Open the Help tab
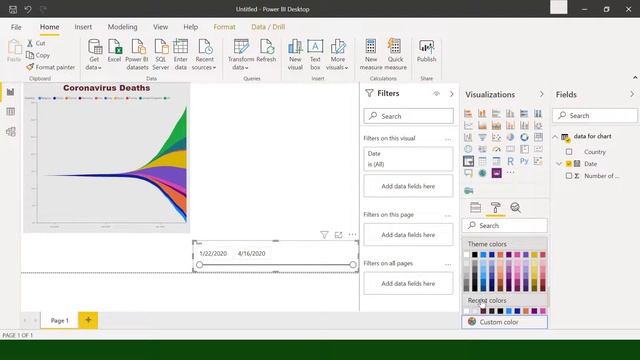This screenshot has height=360, width=640. 191,27
